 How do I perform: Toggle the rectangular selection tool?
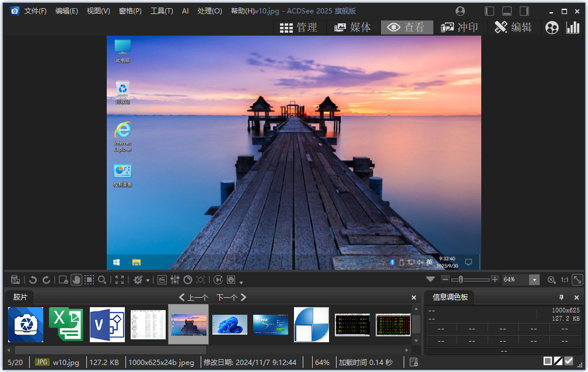89,280
